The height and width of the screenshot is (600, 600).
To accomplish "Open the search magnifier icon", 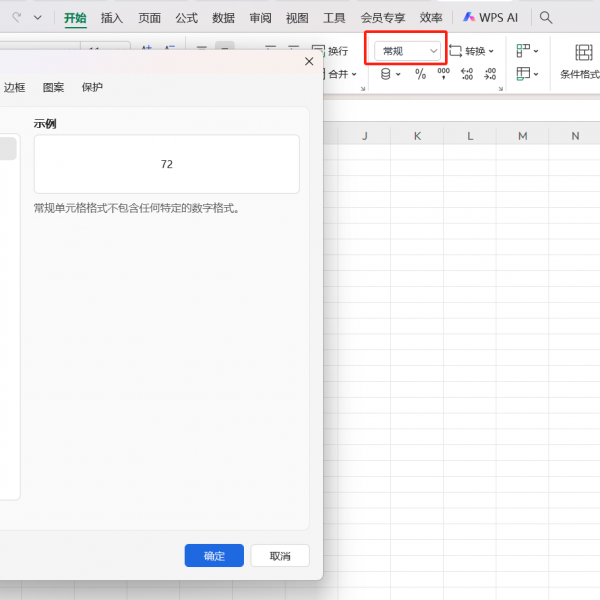I will pos(546,17).
